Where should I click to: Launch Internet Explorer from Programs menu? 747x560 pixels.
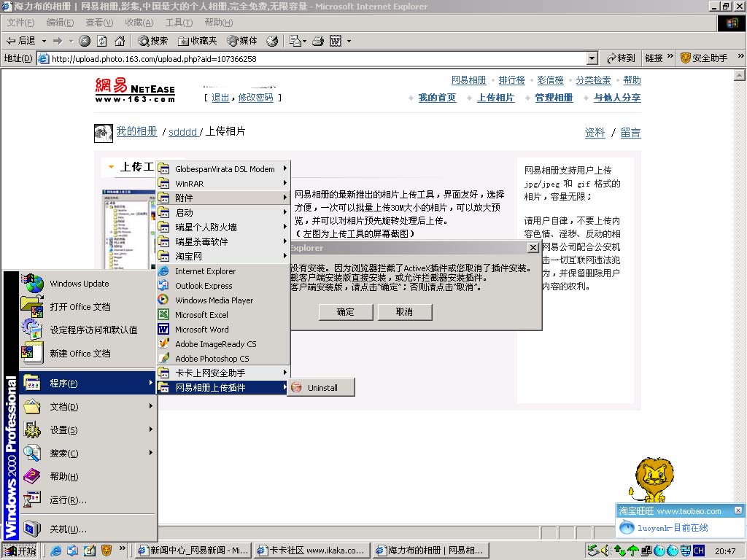[223, 271]
